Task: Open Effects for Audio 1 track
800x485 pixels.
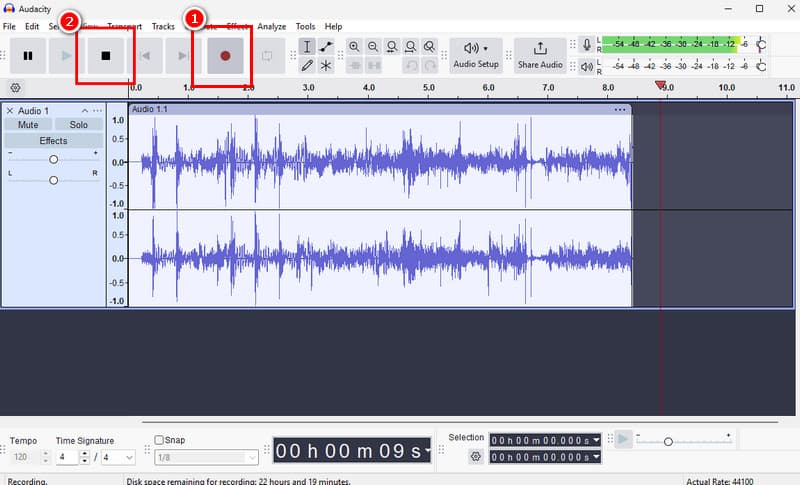Action: coord(54,141)
